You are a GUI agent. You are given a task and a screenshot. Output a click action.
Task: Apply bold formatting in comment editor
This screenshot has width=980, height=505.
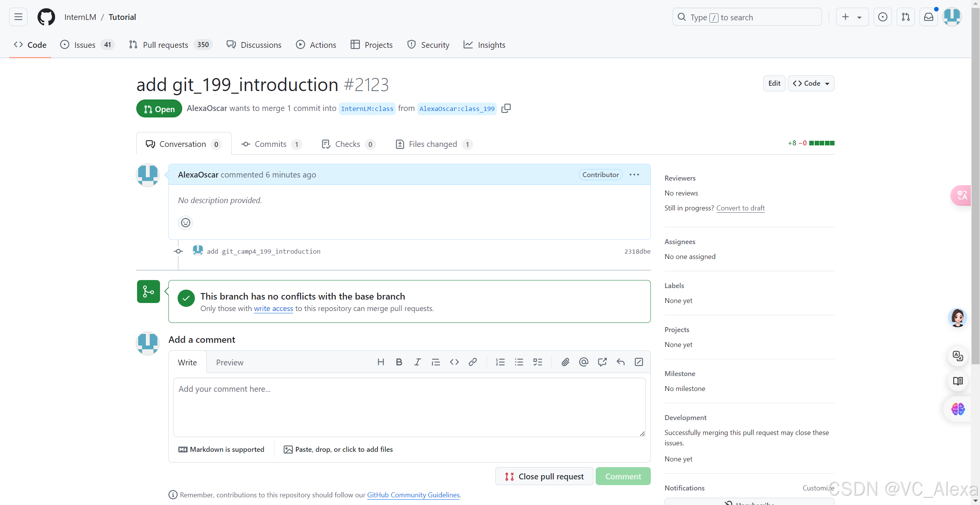[x=399, y=362]
